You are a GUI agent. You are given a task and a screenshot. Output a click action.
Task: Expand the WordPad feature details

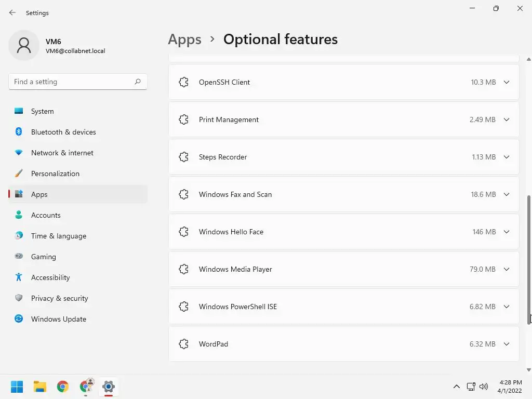point(507,344)
